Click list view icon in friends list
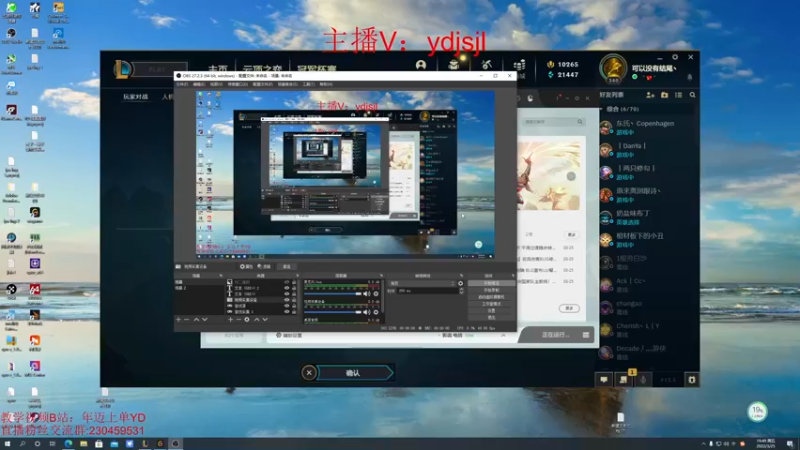 tap(679, 95)
